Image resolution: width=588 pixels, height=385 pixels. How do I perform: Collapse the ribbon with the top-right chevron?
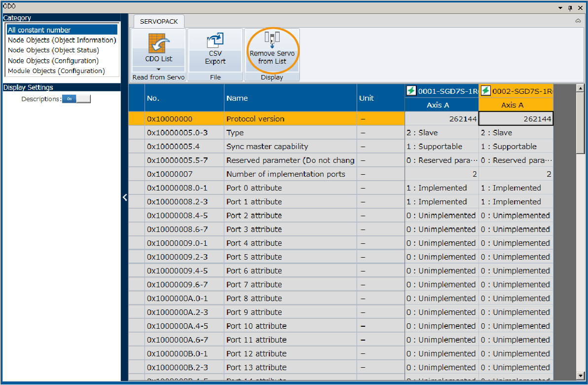(578, 21)
